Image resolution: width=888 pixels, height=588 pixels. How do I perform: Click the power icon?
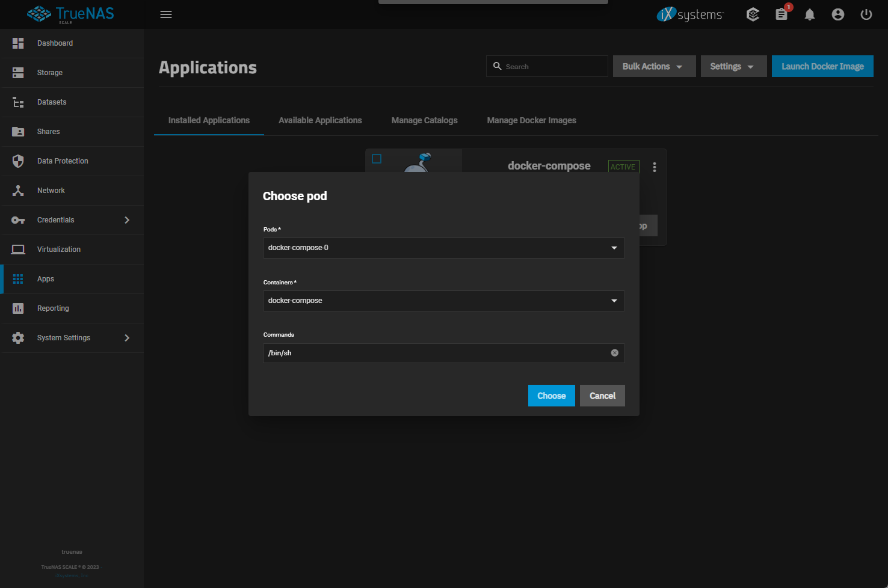coord(866,14)
